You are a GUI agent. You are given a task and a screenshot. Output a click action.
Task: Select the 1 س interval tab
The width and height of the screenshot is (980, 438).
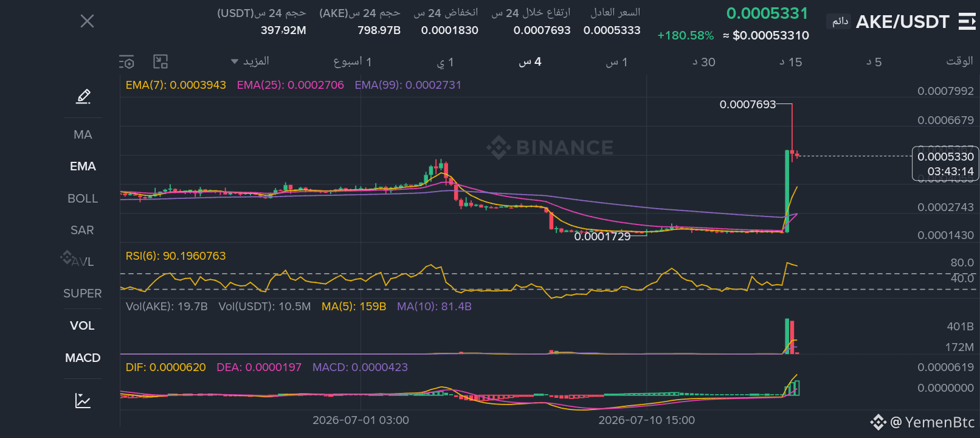click(x=616, y=62)
